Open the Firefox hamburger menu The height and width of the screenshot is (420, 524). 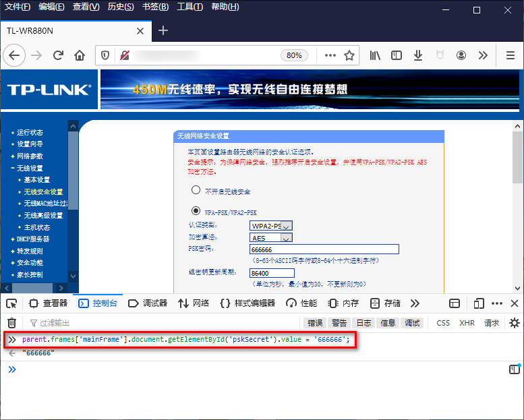pyautogui.click(x=511, y=55)
